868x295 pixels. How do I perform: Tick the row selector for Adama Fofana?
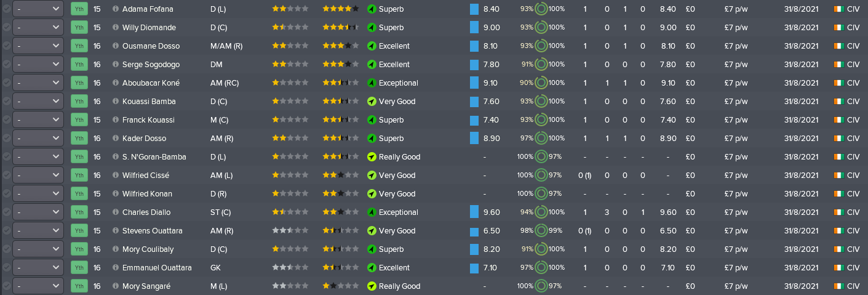[6, 9]
